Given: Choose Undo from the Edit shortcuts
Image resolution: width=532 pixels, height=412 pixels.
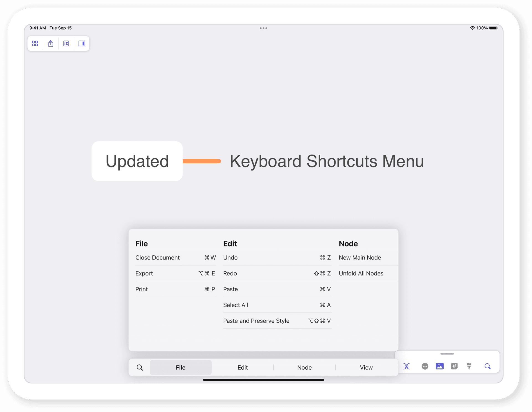Looking at the screenshot, I should coord(230,258).
